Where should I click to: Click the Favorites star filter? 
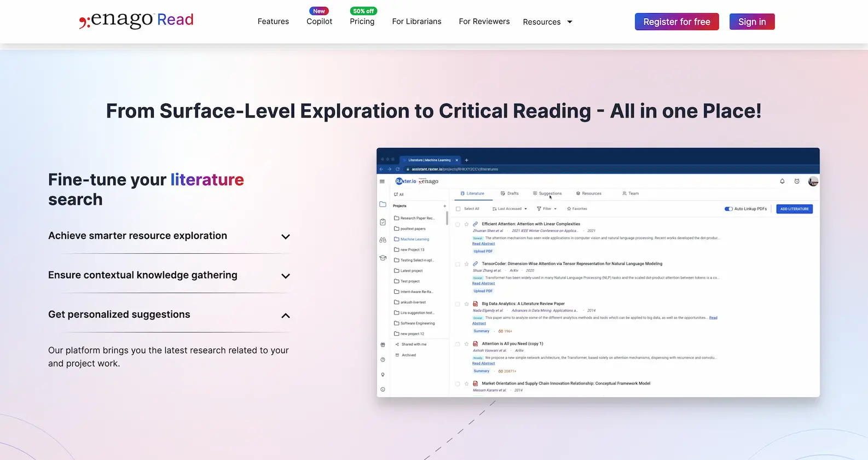[577, 209]
